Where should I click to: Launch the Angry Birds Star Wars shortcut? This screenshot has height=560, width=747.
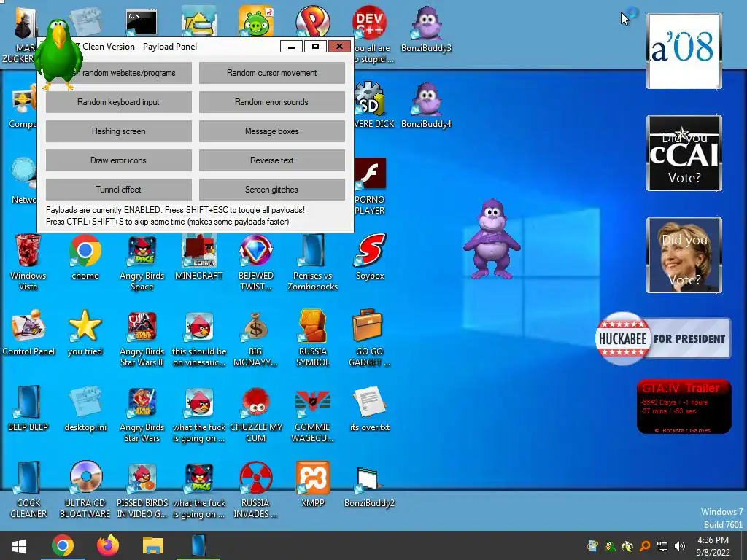[x=142, y=414]
